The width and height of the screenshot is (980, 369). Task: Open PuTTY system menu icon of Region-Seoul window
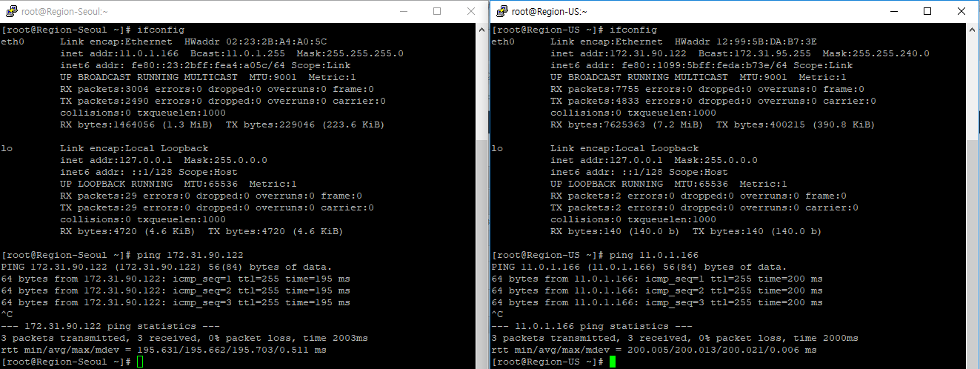11,11
